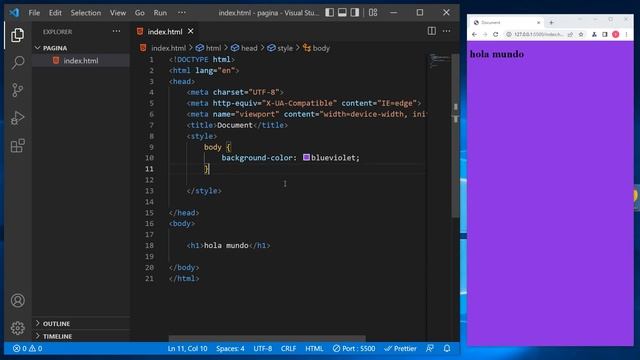Open Explorer Views and More Actions ellipsis
The image size is (640, 360).
tap(116, 31)
